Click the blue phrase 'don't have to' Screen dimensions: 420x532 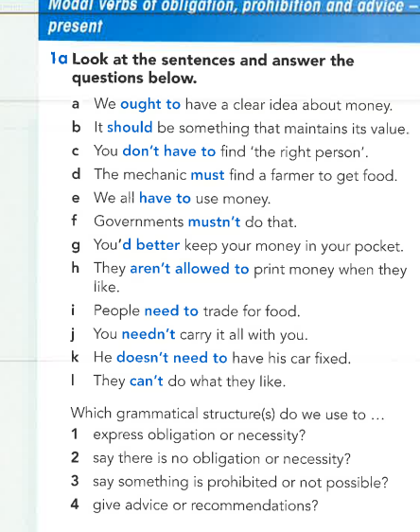click(x=169, y=151)
